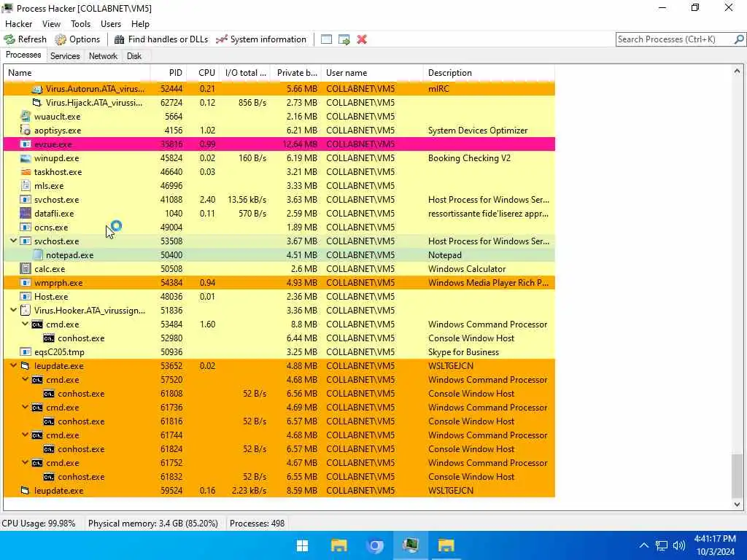Click the red X kill window icon
The image size is (747, 560).
(x=362, y=39)
